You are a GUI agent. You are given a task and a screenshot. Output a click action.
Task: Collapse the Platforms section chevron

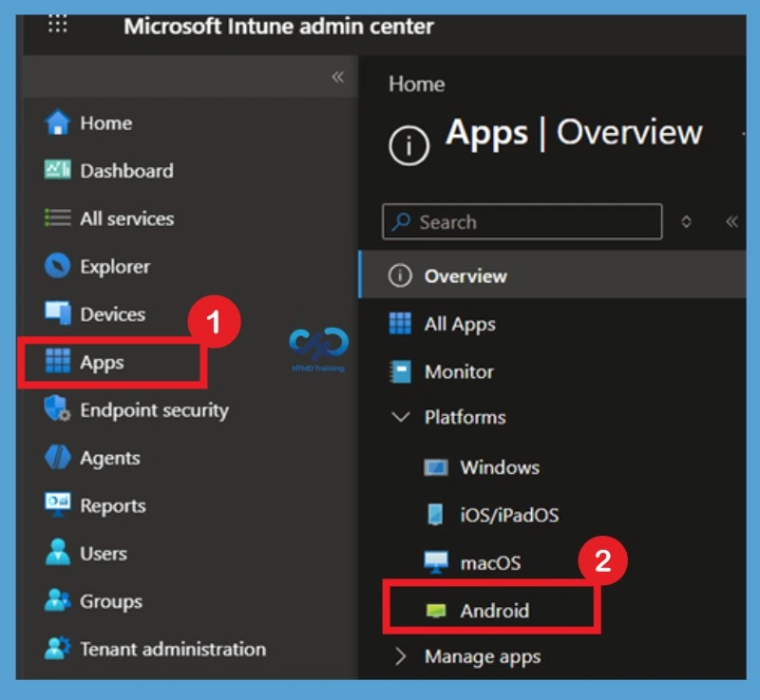(x=400, y=417)
